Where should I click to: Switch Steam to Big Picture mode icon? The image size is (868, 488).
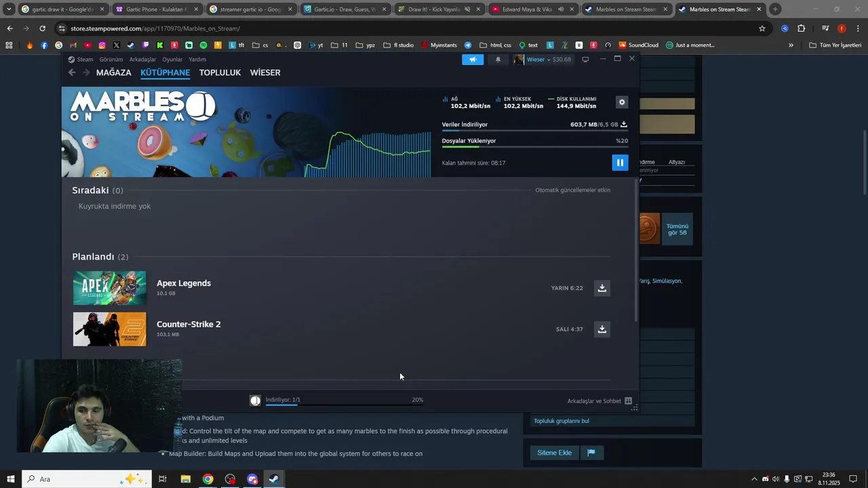[585, 60]
